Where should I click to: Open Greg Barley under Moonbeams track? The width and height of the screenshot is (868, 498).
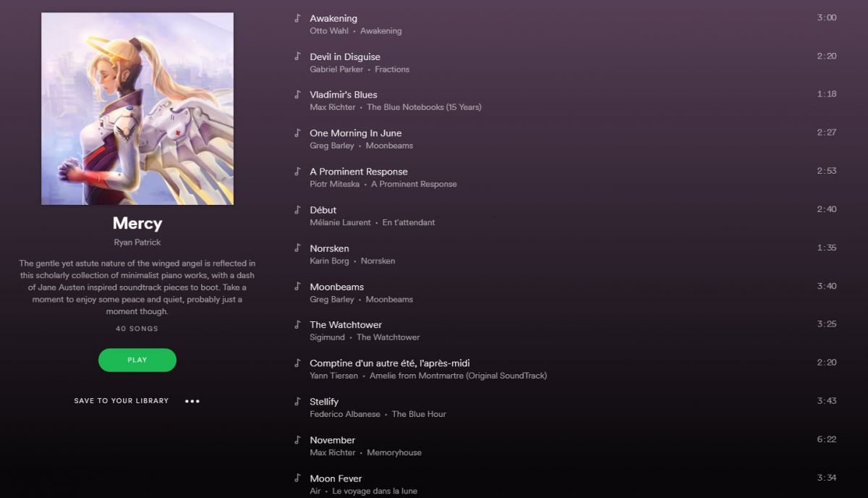tap(332, 299)
